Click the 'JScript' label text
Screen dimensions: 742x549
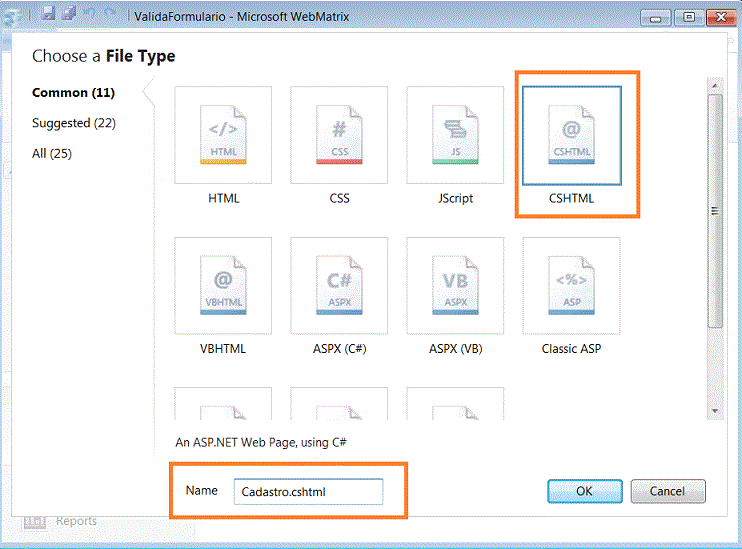[455, 198]
